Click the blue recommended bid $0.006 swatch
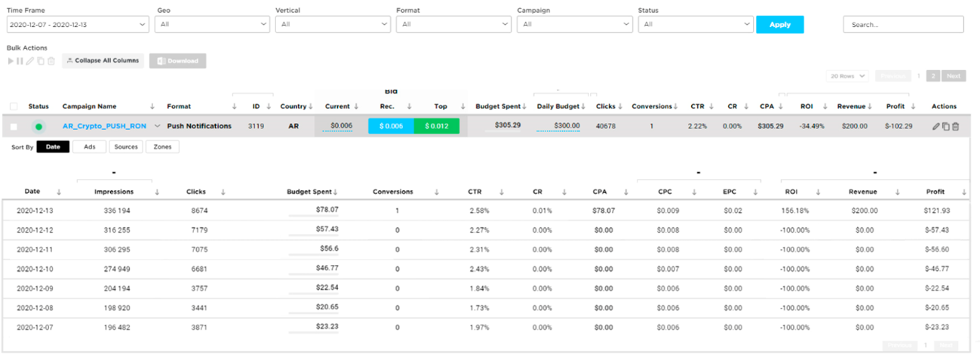 coord(391,126)
